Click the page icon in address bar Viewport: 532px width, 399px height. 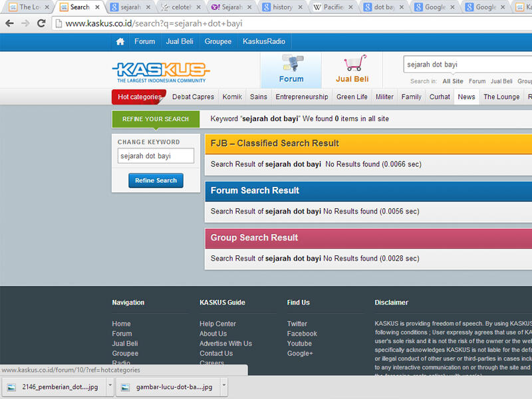pos(59,23)
